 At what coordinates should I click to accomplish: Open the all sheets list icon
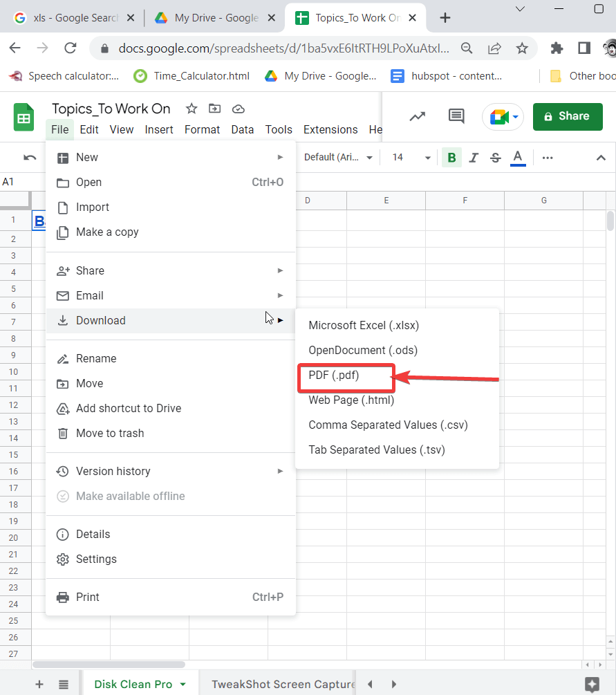(64, 685)
